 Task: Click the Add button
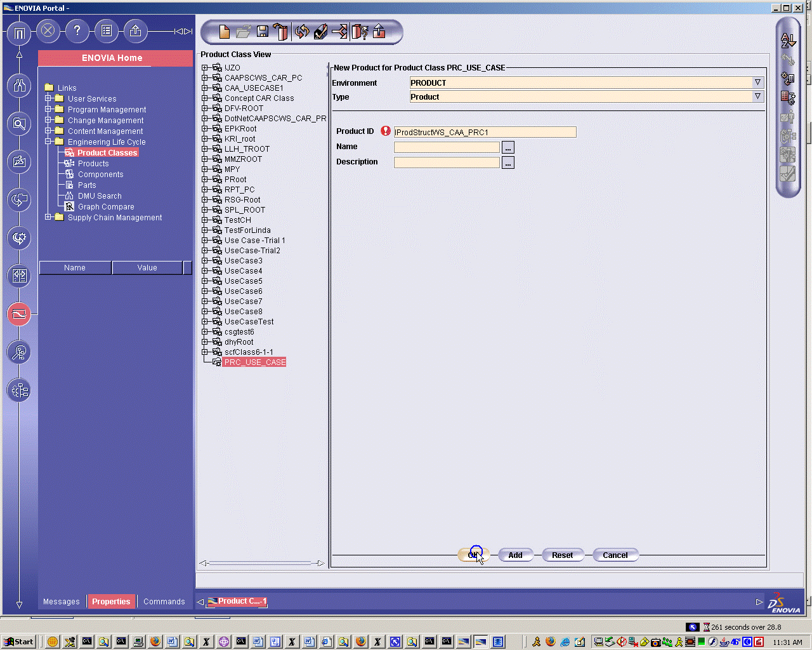[515, 555]
